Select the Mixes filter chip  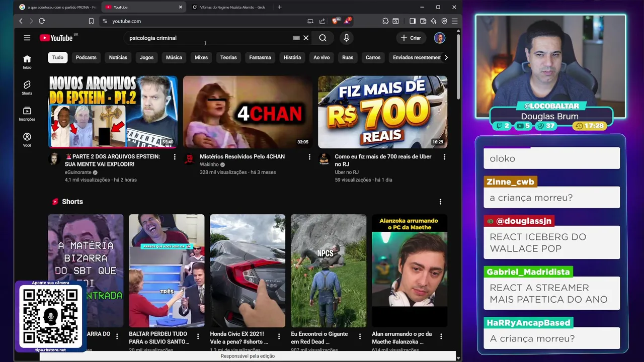(x=201, y=57)
